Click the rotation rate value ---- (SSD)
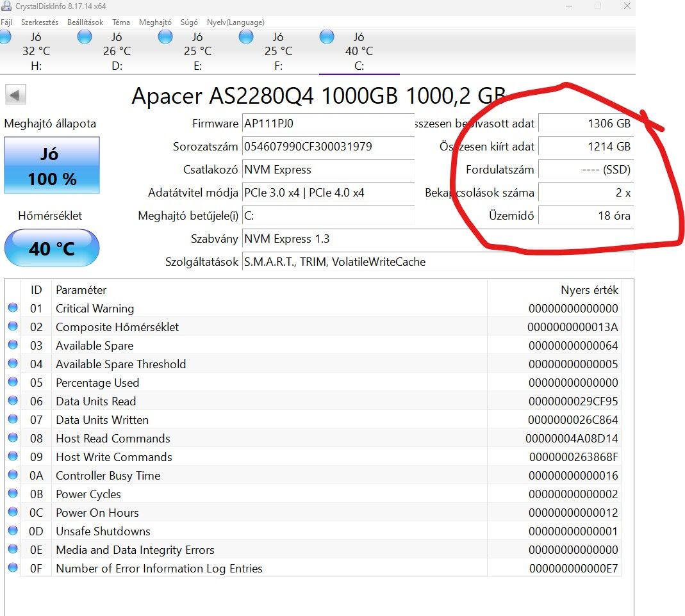 (x=586, y=170)
